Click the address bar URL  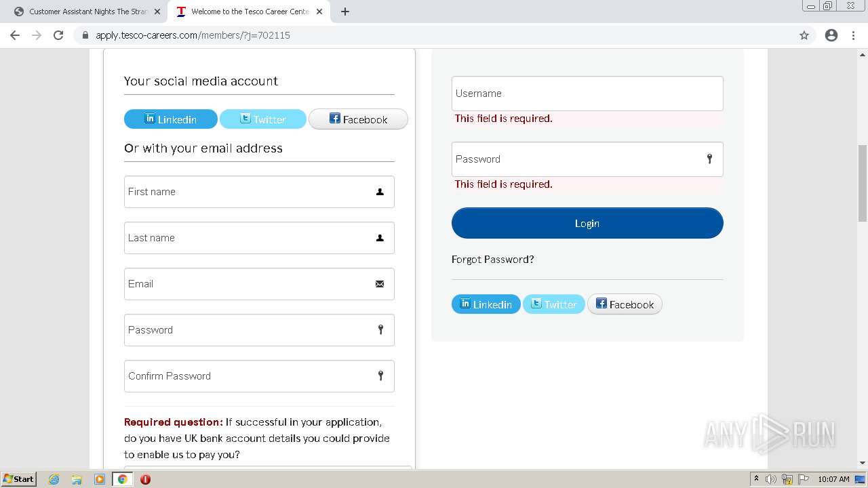tap(193, 35)
